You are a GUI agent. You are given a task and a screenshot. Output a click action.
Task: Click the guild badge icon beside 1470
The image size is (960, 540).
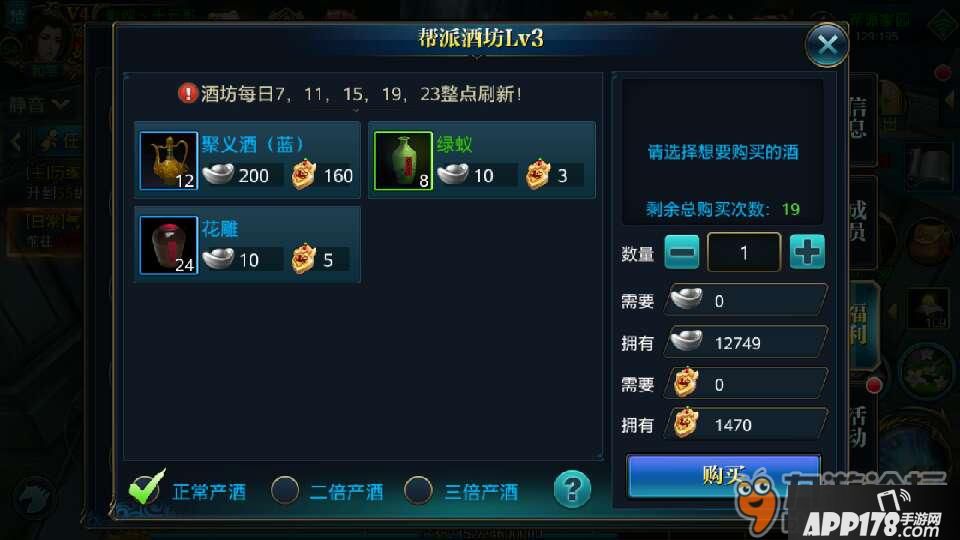click(x=686, y=424)
